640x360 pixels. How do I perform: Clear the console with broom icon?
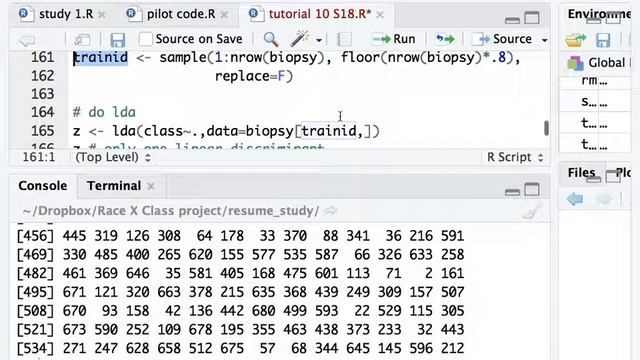[533, 210]
